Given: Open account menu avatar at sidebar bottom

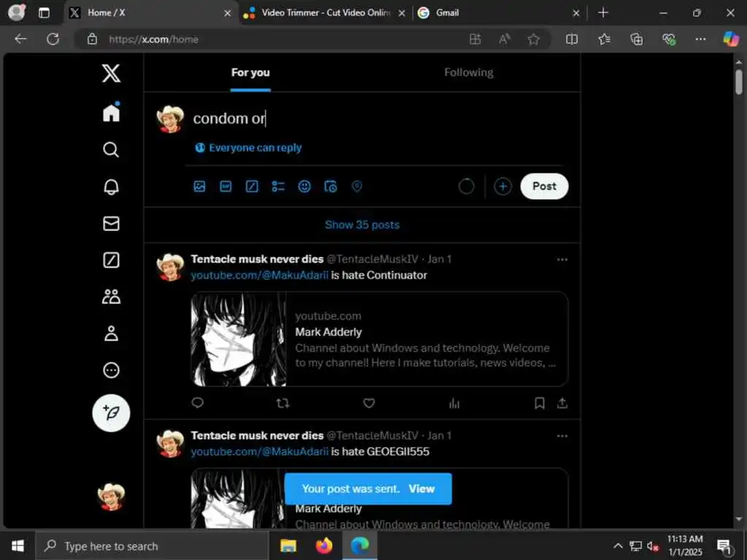Looking at the screenshot, I should (x=111, y=497).
